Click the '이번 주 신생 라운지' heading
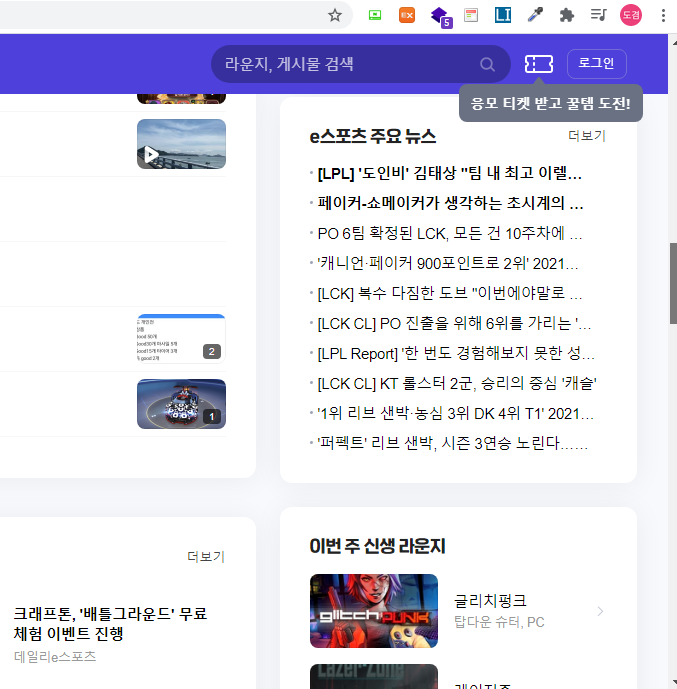 [x=377, y=546]
